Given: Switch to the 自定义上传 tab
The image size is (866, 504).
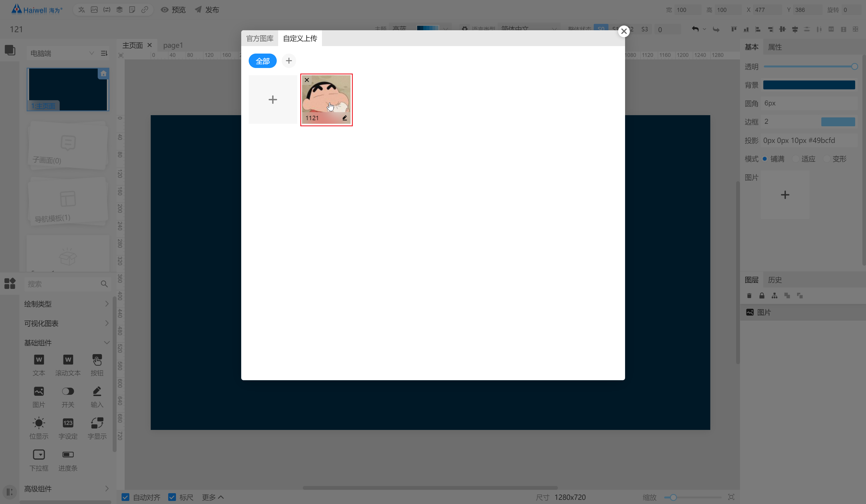Looking at the screenshot, I should 300,38.
